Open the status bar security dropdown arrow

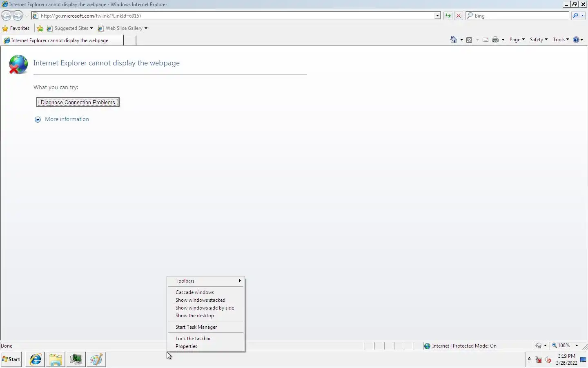(545, 346)
